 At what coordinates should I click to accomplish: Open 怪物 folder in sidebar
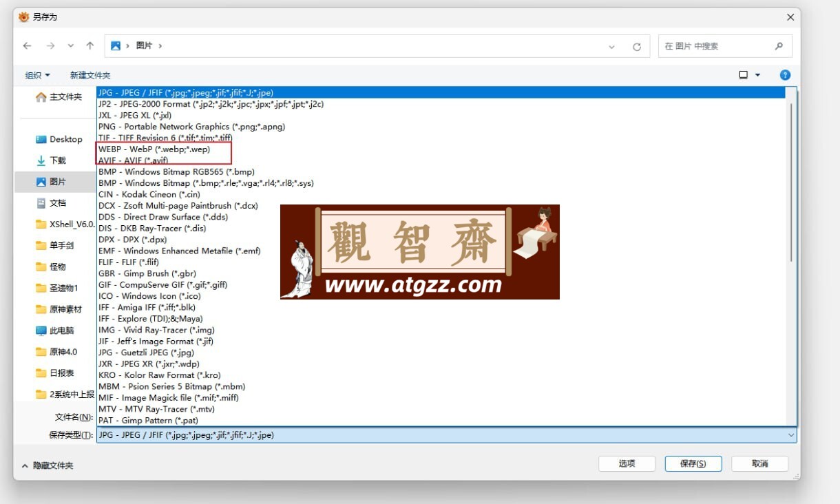coord(52,266)
